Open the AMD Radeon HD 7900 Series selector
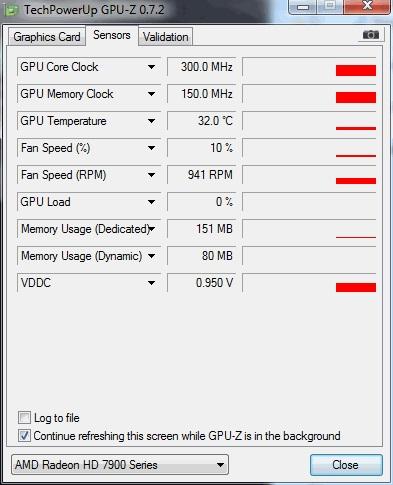Viewport: 393px width, 485px height. 120,465
